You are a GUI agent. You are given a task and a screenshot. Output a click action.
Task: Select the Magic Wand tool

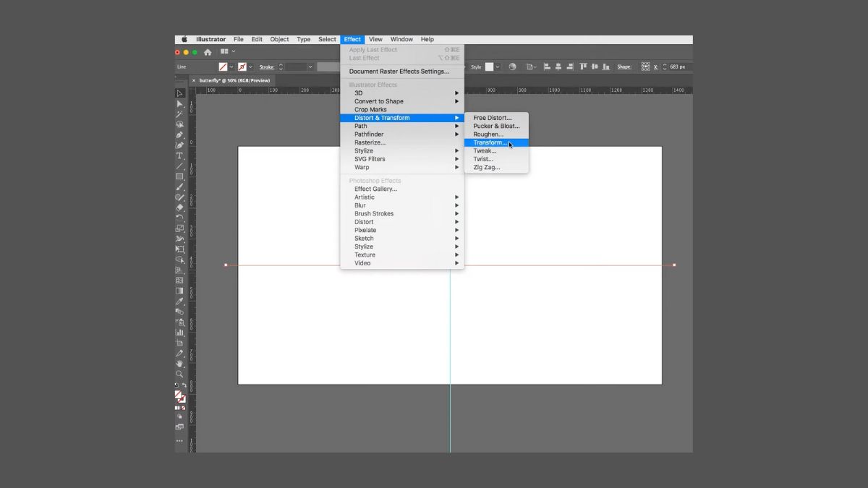(x=179, y=114)
